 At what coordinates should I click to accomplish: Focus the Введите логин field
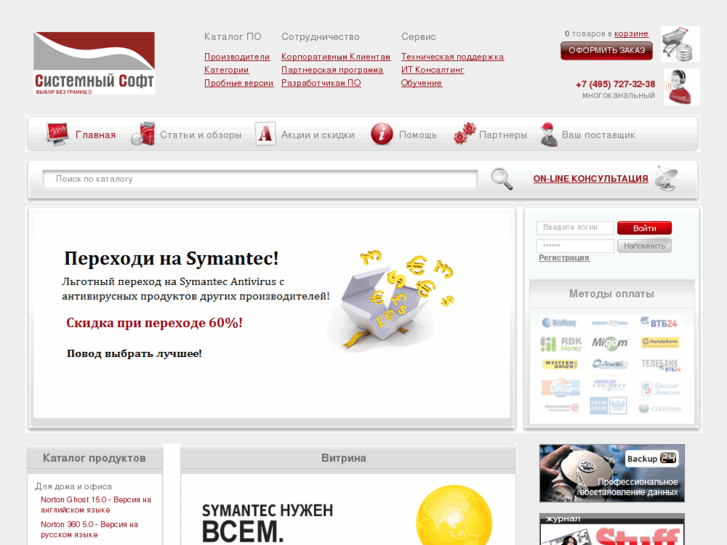(x=575, y=228)
